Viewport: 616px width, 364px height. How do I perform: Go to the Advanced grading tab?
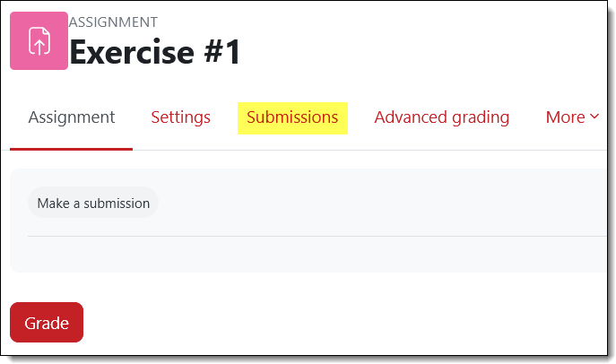pos(441,117)
